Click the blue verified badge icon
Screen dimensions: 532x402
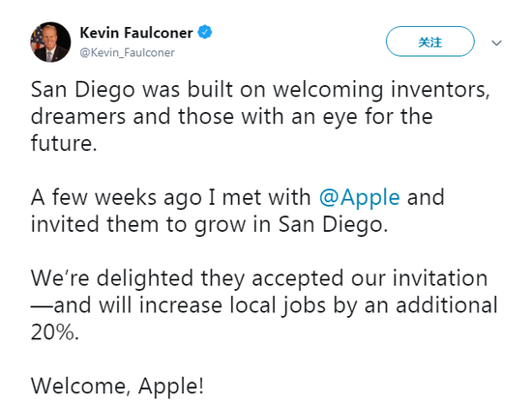point(205,33)
